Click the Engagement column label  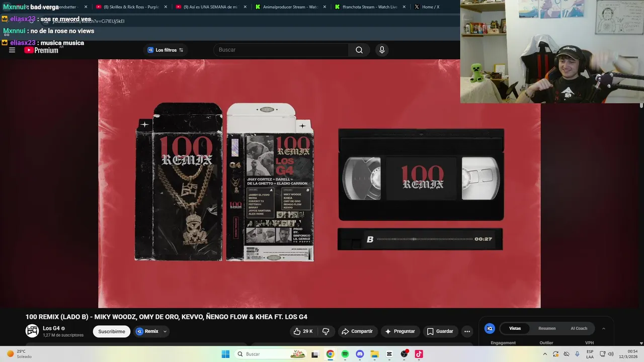(x=503, y=343)
